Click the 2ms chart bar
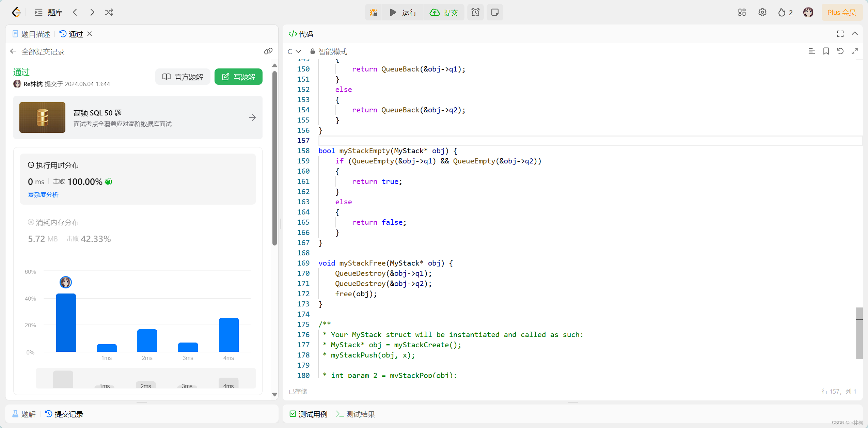Image resolution: width=868 pixels, height=428 pixels. (x=147, y=340)
